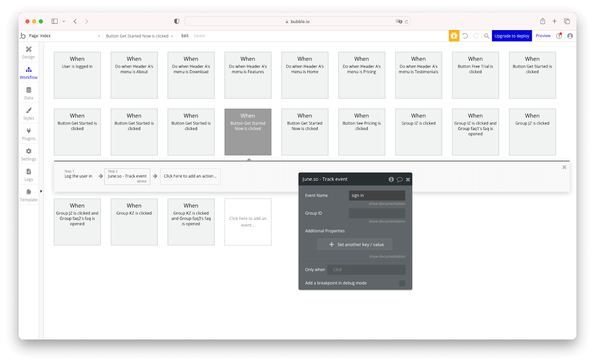Toggle the Safari sidebar

click(54, 21)
